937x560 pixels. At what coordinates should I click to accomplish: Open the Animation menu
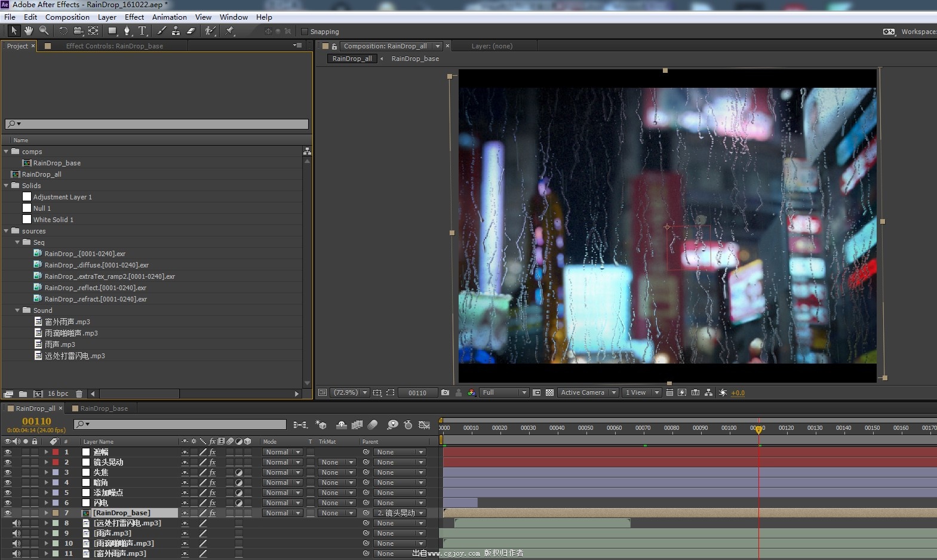pyautogui.click(x=170, y=17)
